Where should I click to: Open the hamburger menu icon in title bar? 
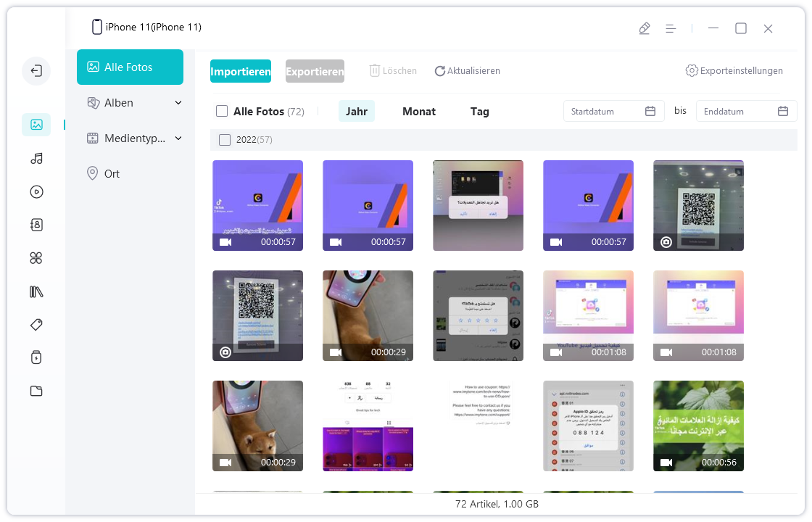click(671, 28)
